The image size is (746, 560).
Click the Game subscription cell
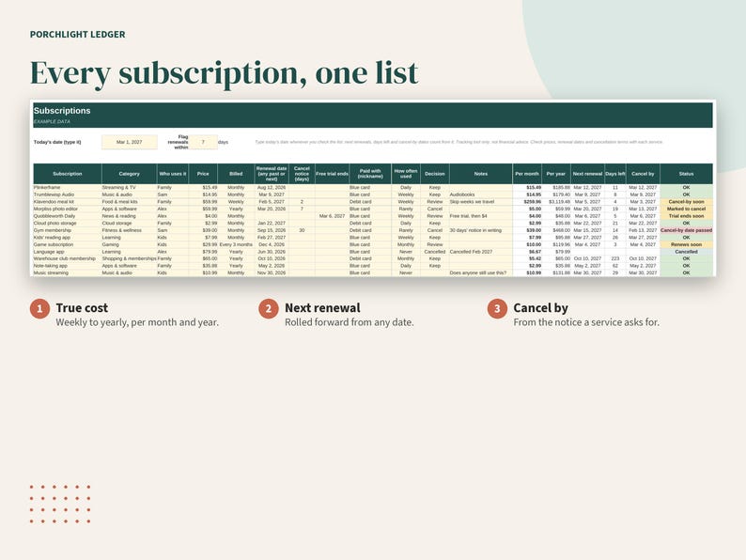(68, 244)
